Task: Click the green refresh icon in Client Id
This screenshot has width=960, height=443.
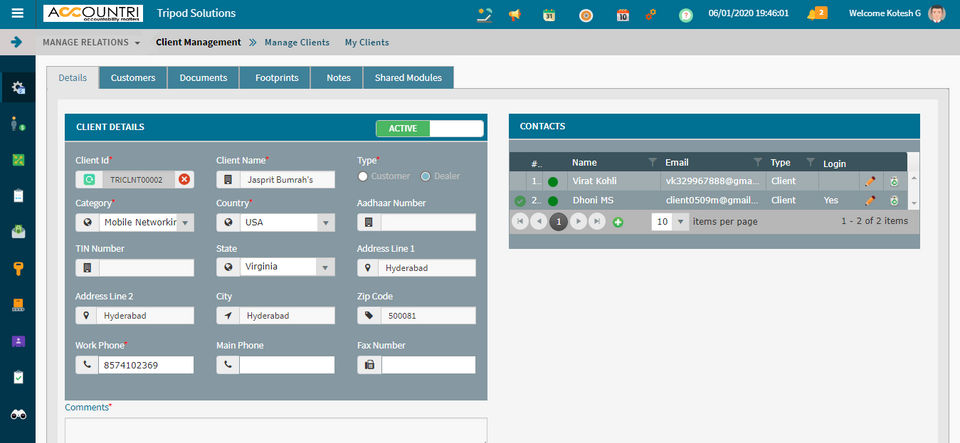Action: [88, 179]
